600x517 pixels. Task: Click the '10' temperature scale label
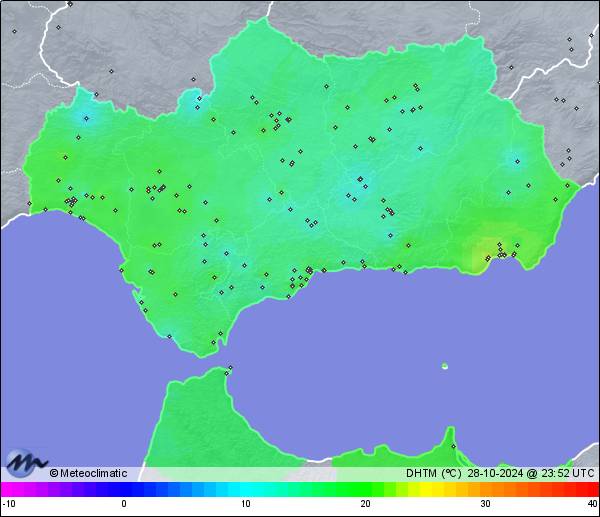(x=246, y=504)
